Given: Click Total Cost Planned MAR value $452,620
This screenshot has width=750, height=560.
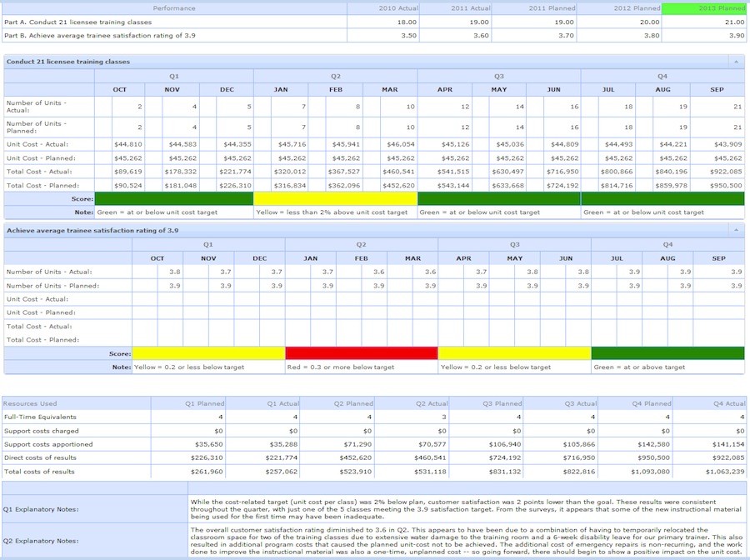Looking at the screenshot, I should (399, 185).
